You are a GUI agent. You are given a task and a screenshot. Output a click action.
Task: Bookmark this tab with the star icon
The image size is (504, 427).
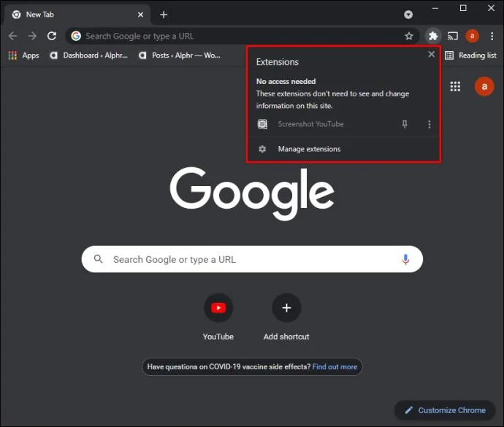409,36
